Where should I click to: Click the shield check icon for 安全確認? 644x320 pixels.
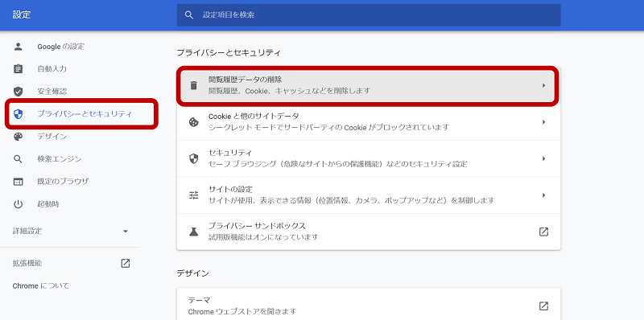click(x=18, y=91)
